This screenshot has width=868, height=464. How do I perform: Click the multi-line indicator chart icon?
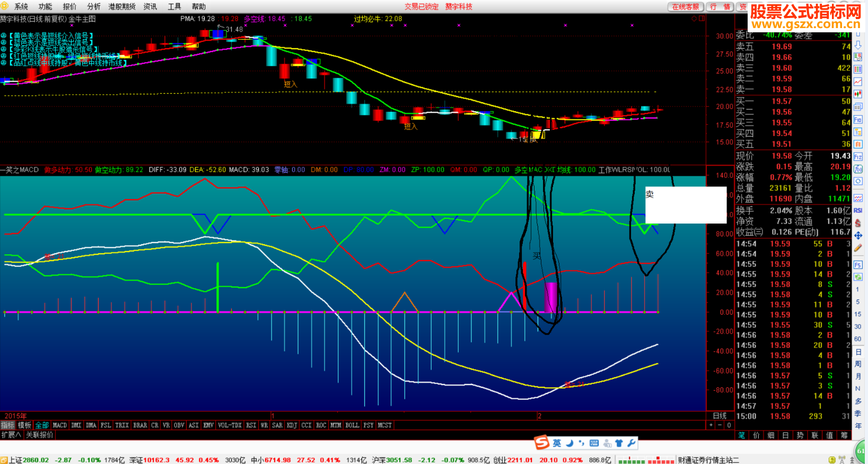(858, 198)
